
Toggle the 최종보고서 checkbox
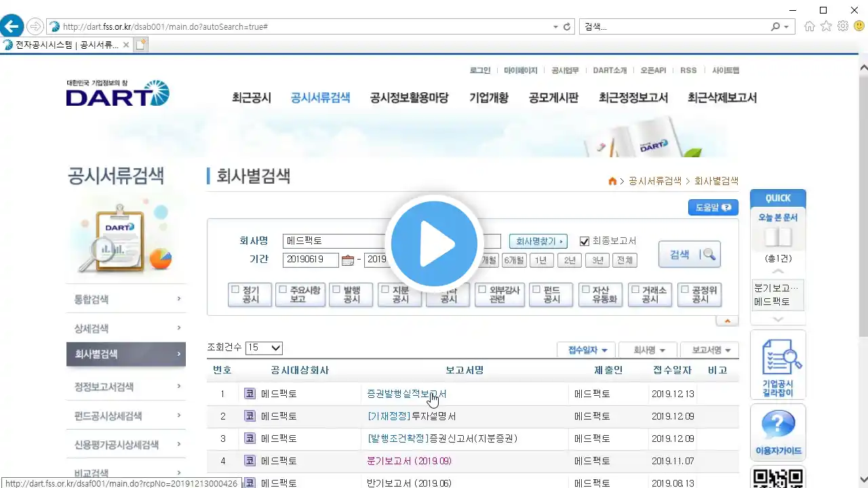[x=584, y=241]
